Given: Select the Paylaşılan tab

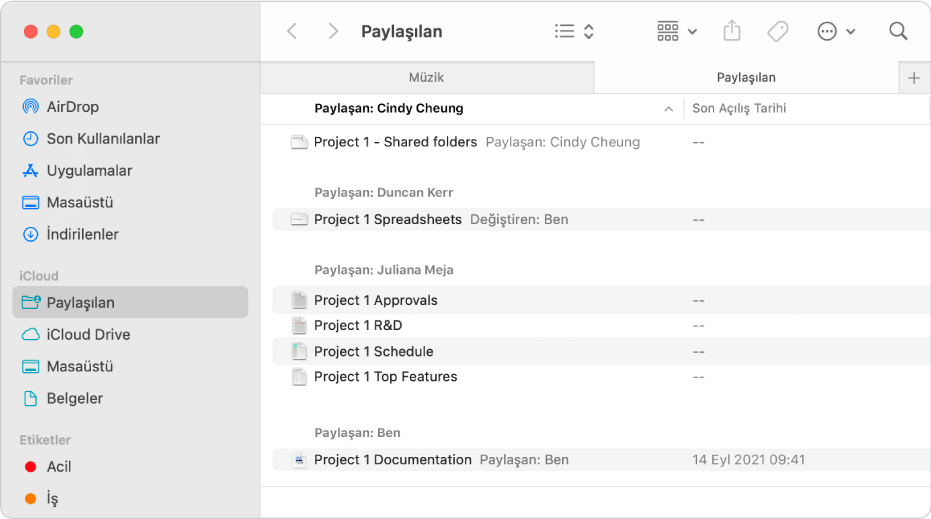Looking at the screenshot, I should pyautogui.click(x=746, y=77).
